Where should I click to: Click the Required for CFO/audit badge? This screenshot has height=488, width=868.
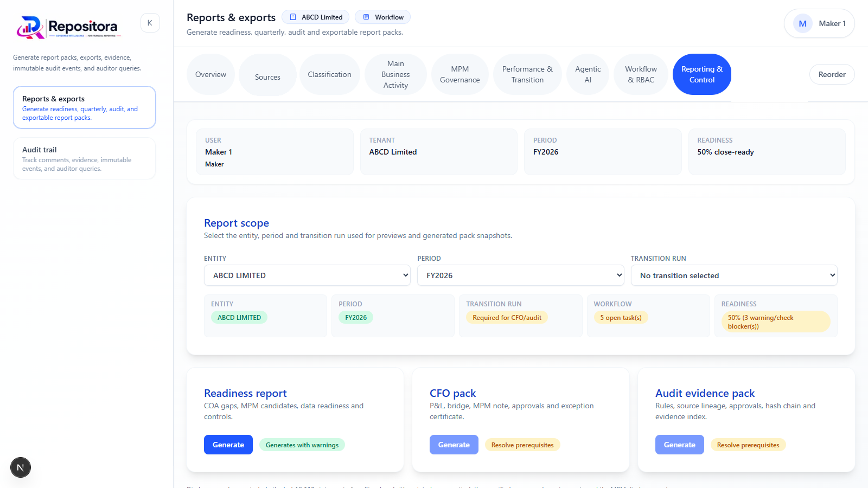[507, 318]
